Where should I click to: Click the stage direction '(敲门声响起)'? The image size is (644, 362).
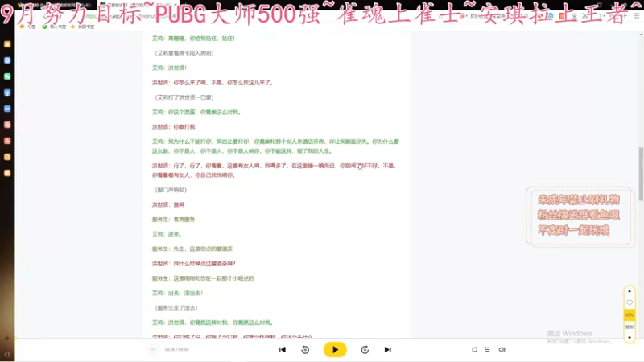pyautogui.click(x=171, y=190)
